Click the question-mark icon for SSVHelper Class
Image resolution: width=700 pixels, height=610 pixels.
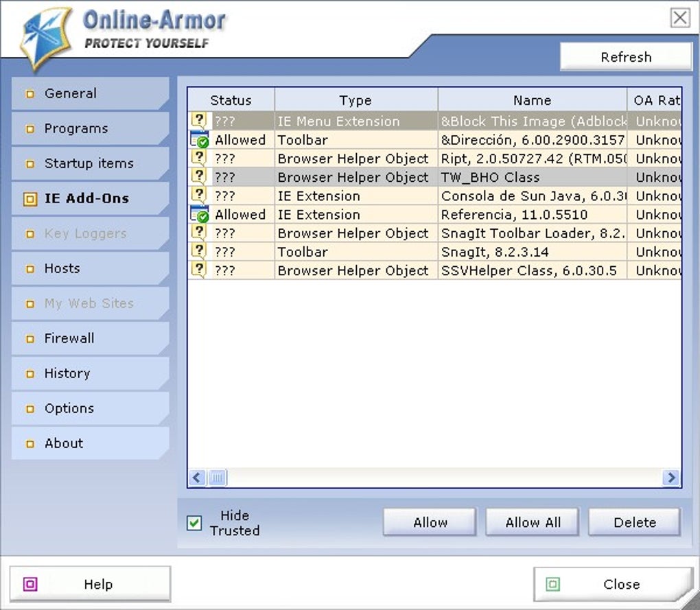(x=198, y=270)
